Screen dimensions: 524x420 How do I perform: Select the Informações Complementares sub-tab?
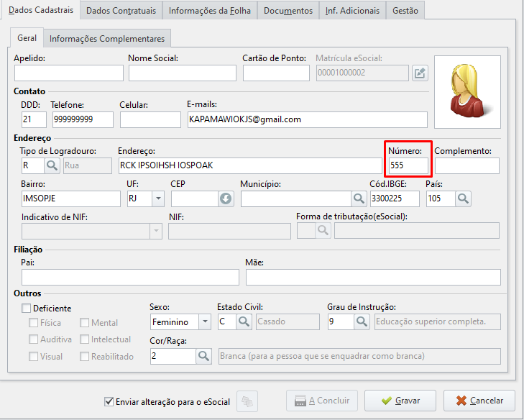point(107,38)
